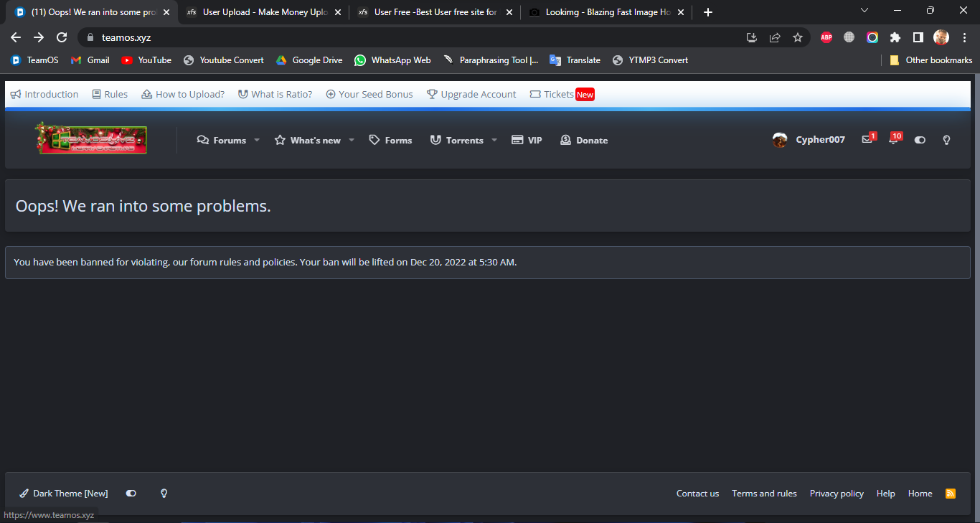Bookmark this page with the star icon

(798, 37)
